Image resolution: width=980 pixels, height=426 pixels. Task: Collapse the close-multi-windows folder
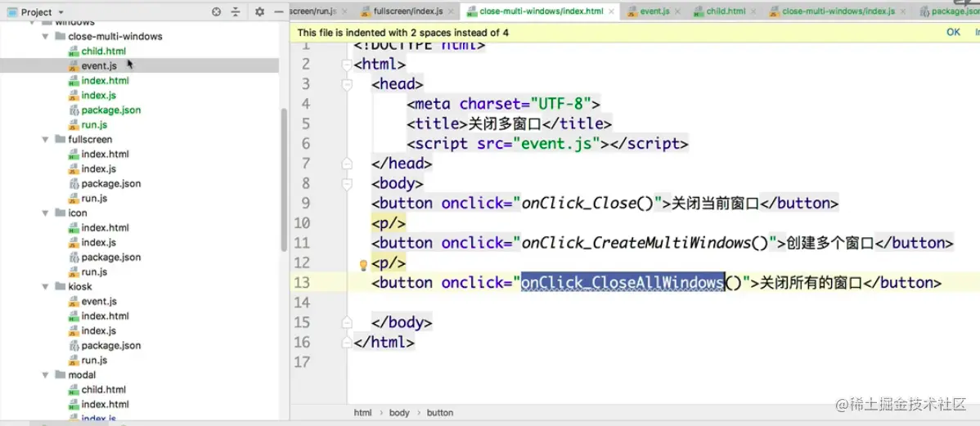(x=45, y=37)
